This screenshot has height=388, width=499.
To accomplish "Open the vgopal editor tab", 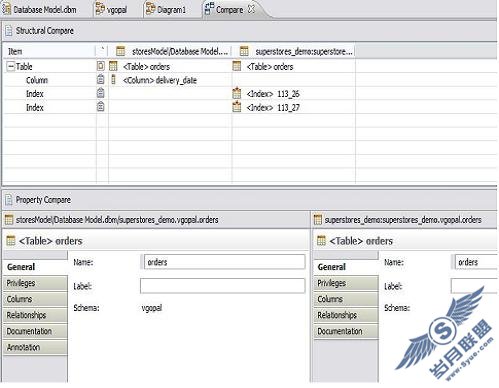I will tap(112, 9).
